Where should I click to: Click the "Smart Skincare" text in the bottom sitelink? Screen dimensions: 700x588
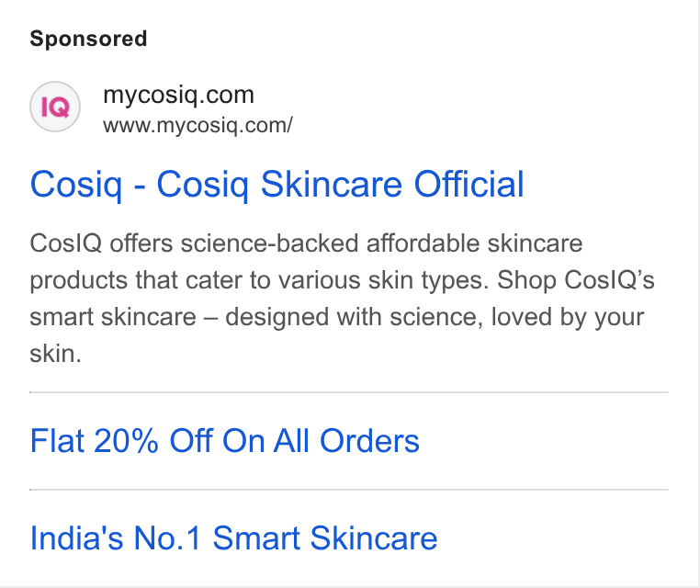click(x=325, y=538)
